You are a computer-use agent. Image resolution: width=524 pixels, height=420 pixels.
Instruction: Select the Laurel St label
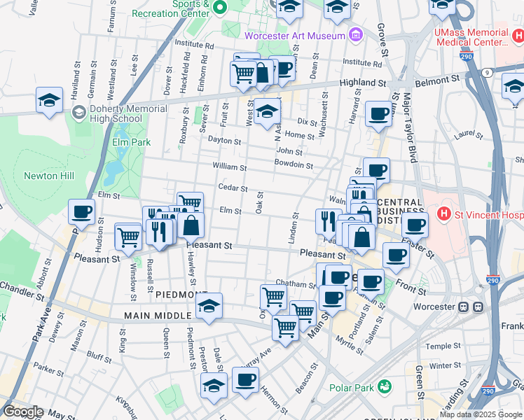[469, 134]
